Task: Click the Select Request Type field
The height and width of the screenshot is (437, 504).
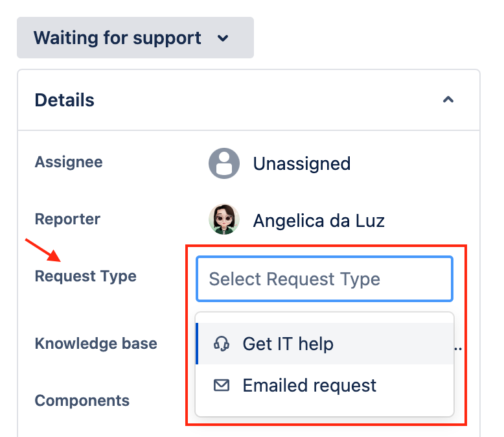Action: point(324,279)
